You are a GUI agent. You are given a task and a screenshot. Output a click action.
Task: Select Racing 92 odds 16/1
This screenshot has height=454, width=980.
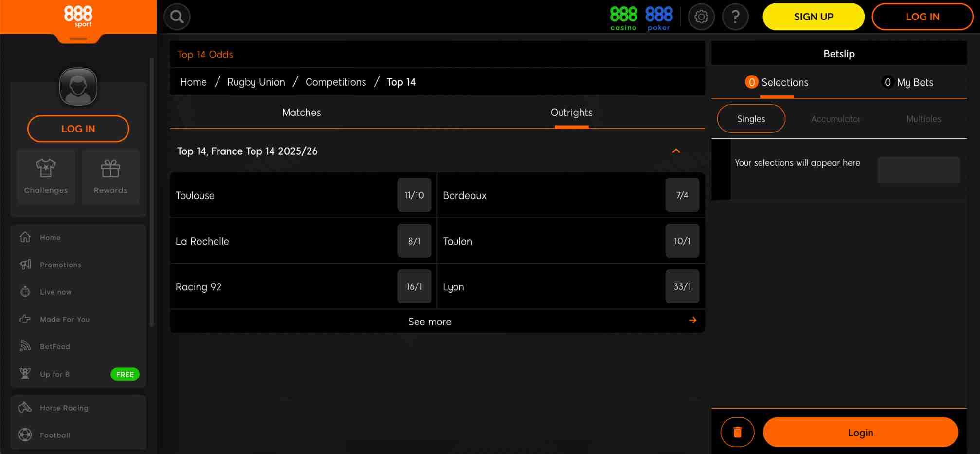(x=414, y=286)
